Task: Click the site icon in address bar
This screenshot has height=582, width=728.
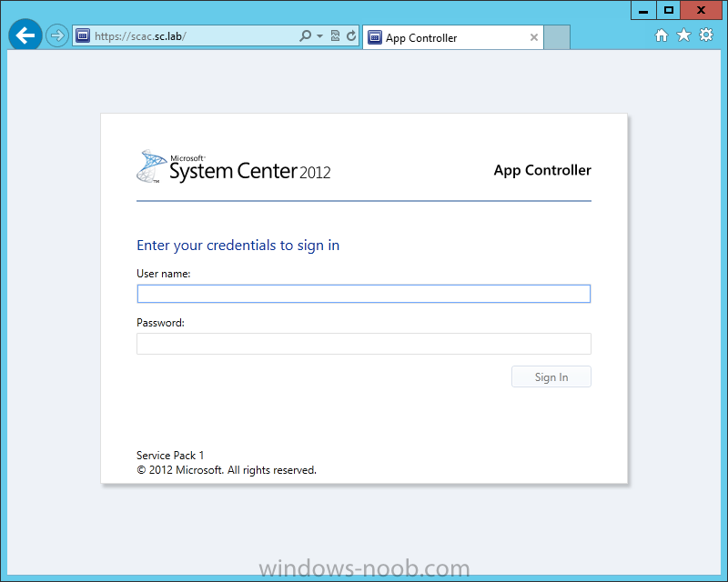Action: tap(83, 35)
